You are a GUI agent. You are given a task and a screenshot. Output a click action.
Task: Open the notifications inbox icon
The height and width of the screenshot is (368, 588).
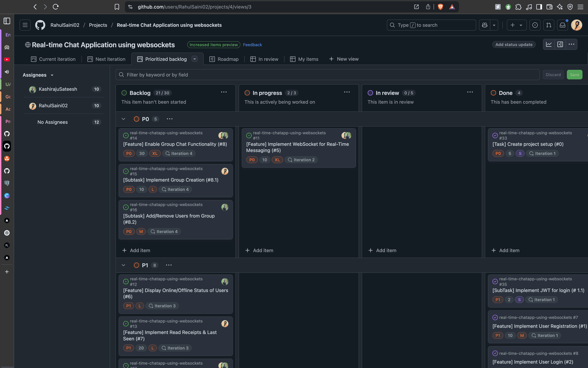pyautogui.click(x=563, y=25)
